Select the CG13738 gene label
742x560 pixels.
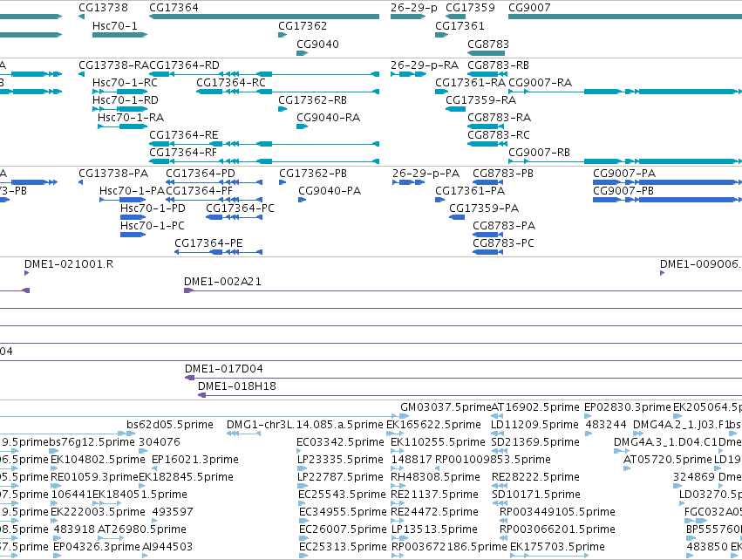(x=103, y=8)
